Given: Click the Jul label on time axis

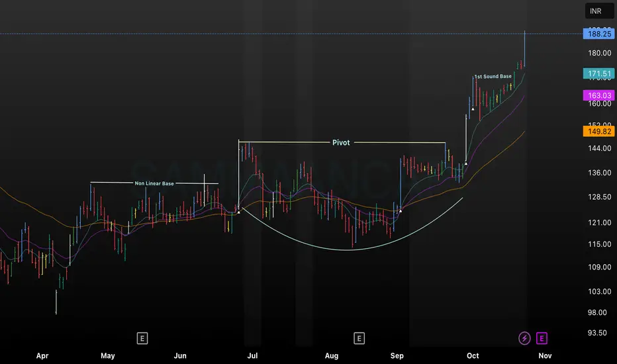Looking at the screenshot, I should [252, 356].
